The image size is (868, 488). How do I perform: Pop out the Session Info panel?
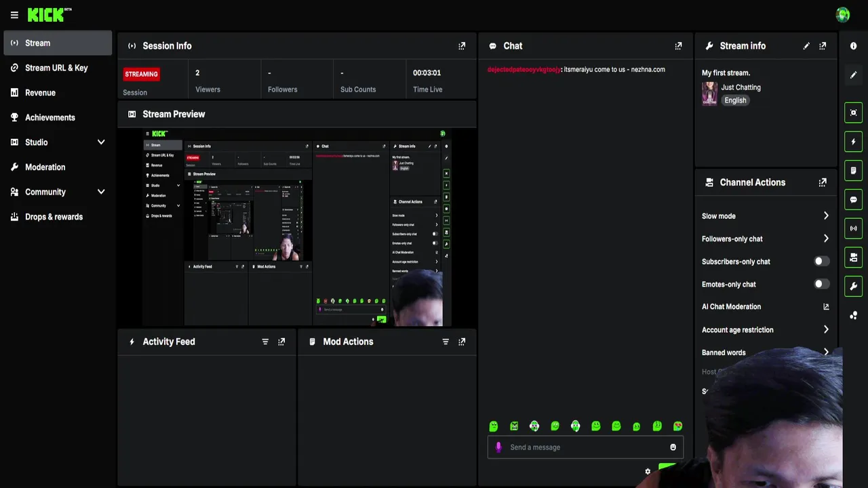pyautogui.click(x=462, y=46)
